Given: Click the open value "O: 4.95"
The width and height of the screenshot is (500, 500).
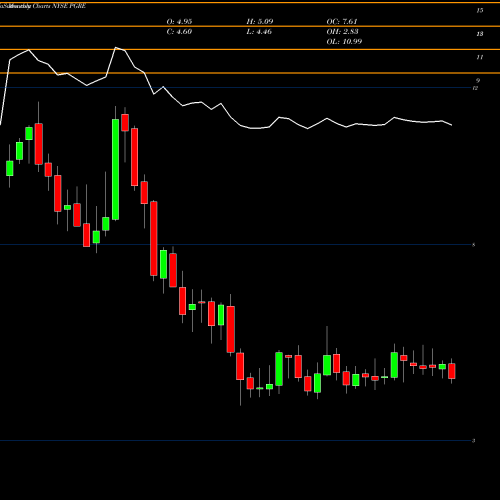Looking at the screenshot, I should click(179, 22).
